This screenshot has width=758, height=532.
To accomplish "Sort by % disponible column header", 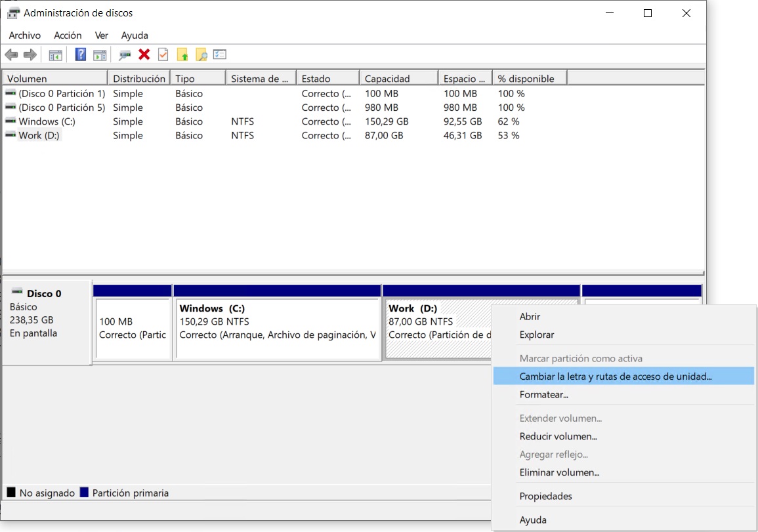I will pyautogui.click(x=530, y=78).
